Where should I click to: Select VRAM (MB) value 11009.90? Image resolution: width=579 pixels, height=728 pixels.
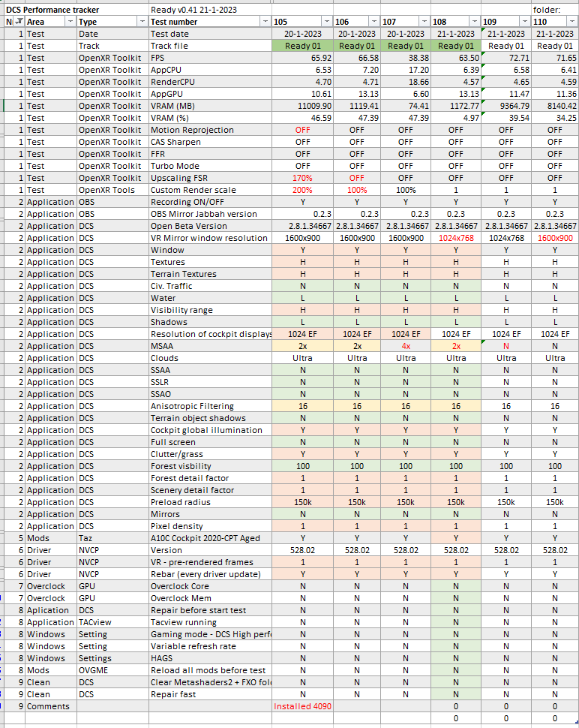pyautogui.click(x=302, y=106)
